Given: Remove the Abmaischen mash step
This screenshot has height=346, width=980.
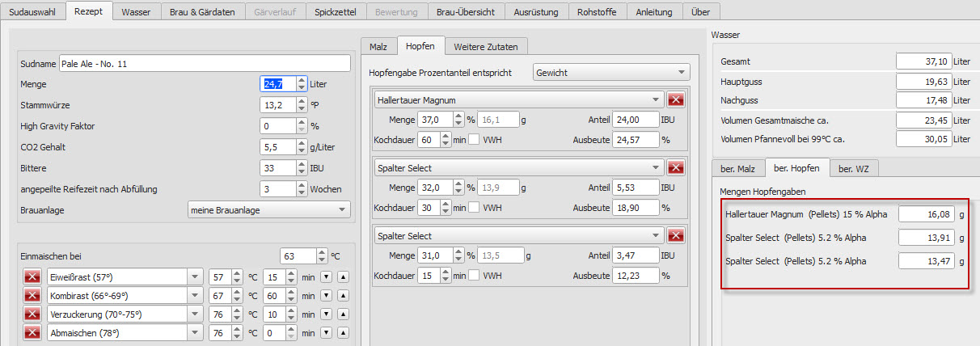Looking at the screenshot, I should coord(32,332).
